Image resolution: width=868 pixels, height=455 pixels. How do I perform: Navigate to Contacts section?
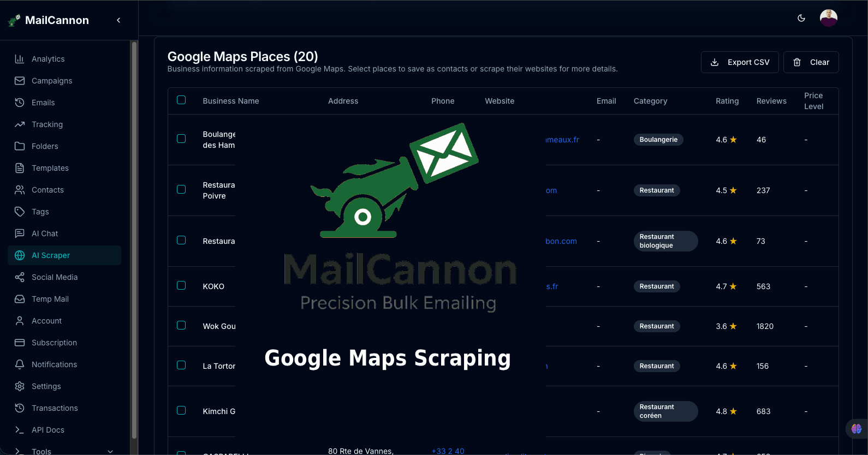64,190
